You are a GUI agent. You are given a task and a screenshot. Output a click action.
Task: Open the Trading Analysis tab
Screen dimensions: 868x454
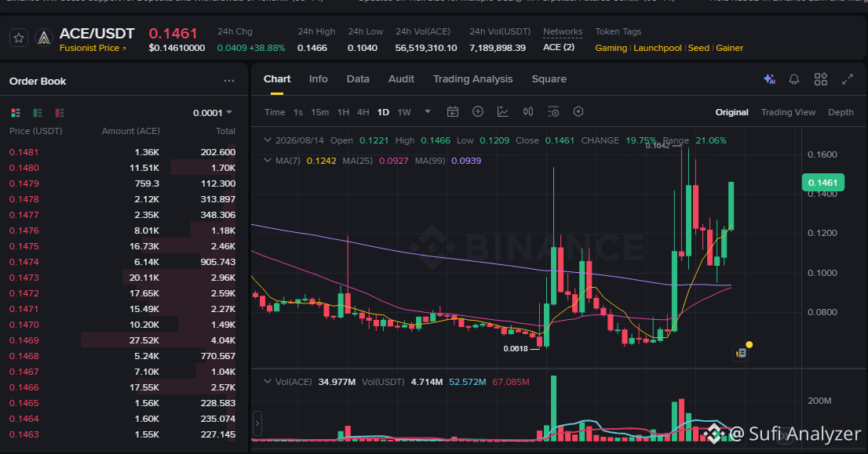tap(472, 79)
